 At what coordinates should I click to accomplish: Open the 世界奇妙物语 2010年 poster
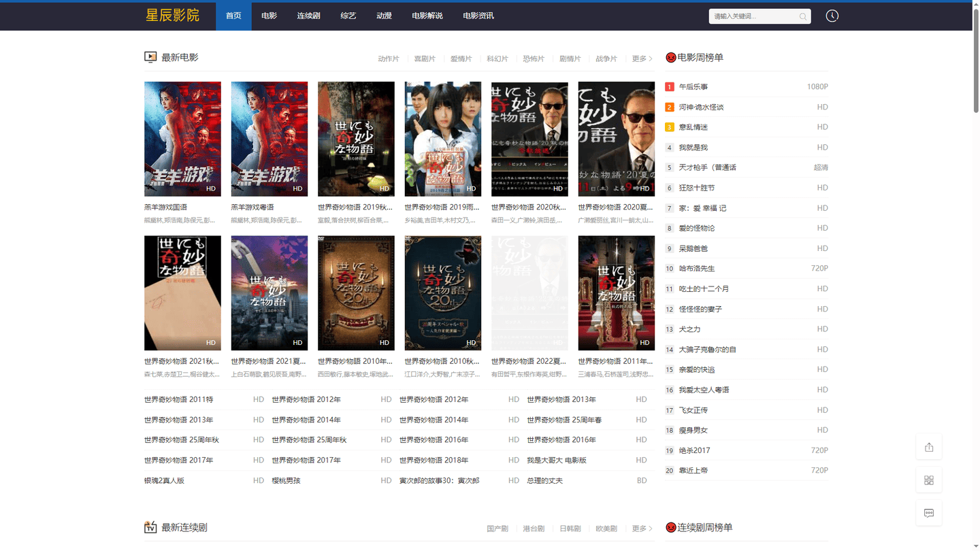pos(356,293)
